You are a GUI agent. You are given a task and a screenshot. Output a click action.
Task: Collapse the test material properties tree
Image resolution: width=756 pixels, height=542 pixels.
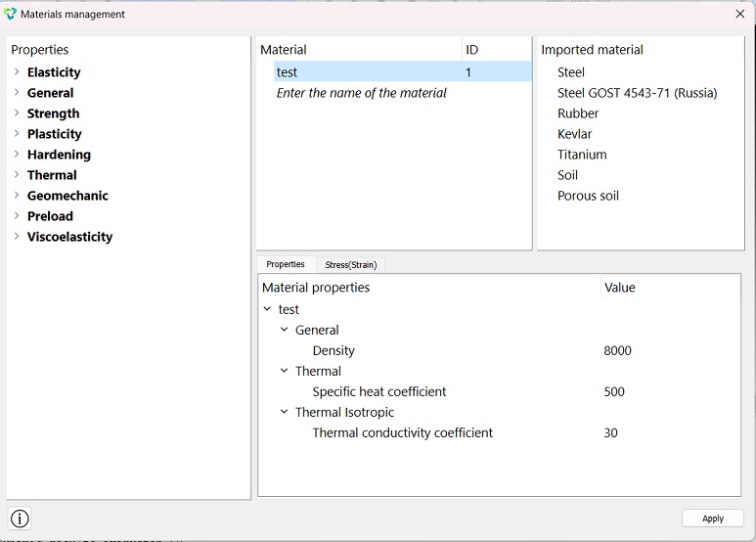tap(268, 308)
